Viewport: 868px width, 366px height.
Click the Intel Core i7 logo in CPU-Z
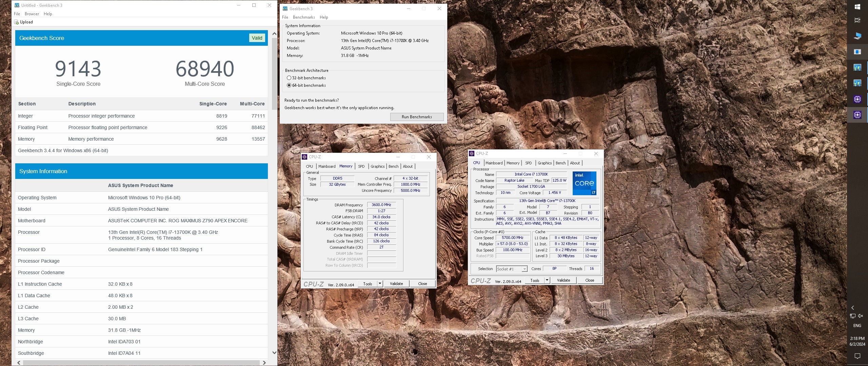point(584,183)
